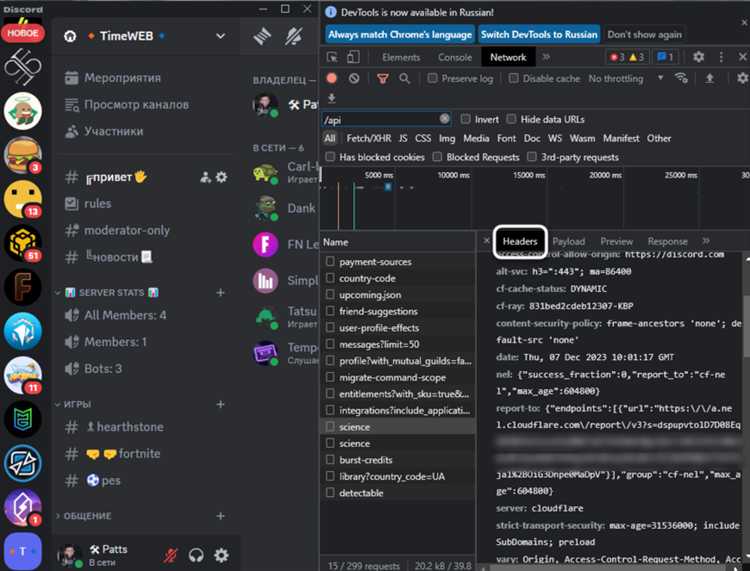Check 3rd-party requests checkbox

(x=531, y=157)
